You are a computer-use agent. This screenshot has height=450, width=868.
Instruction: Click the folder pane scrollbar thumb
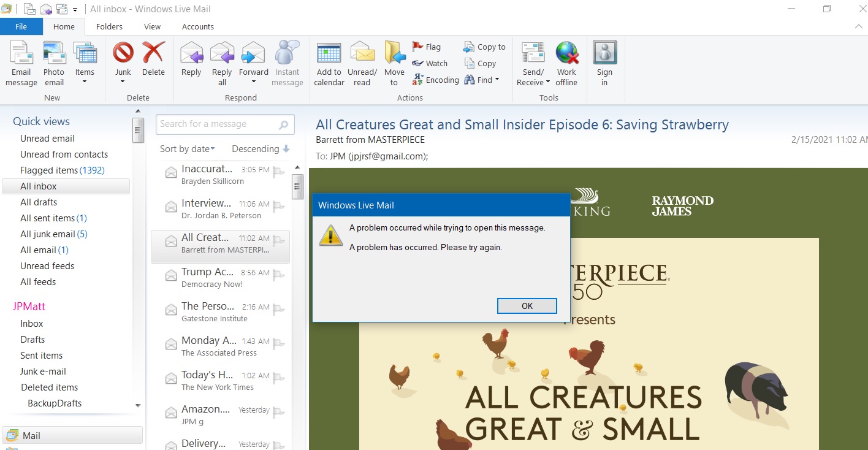pyautogui.click(x=138, y=130)
